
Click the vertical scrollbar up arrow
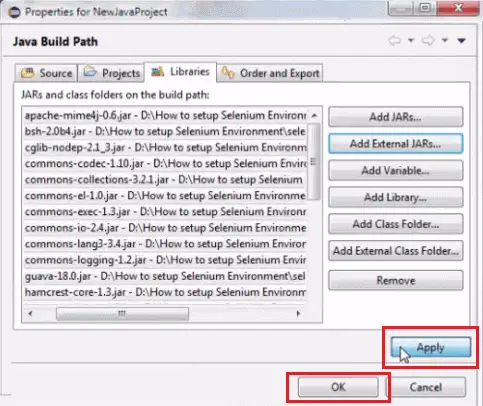coord(314,116)
